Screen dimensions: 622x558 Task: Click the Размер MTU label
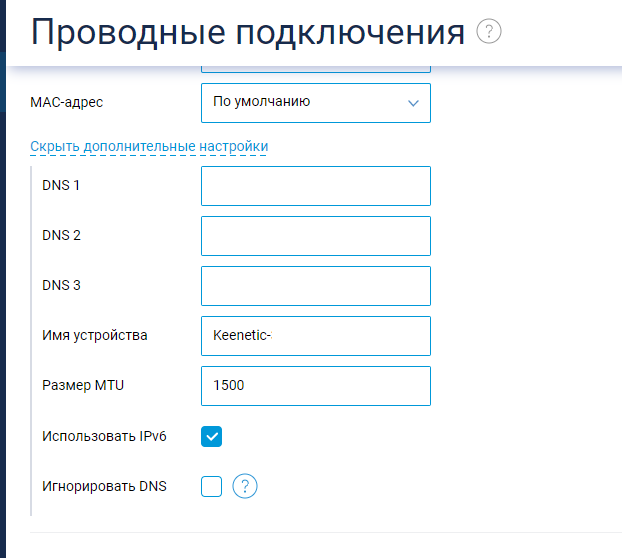83,386
